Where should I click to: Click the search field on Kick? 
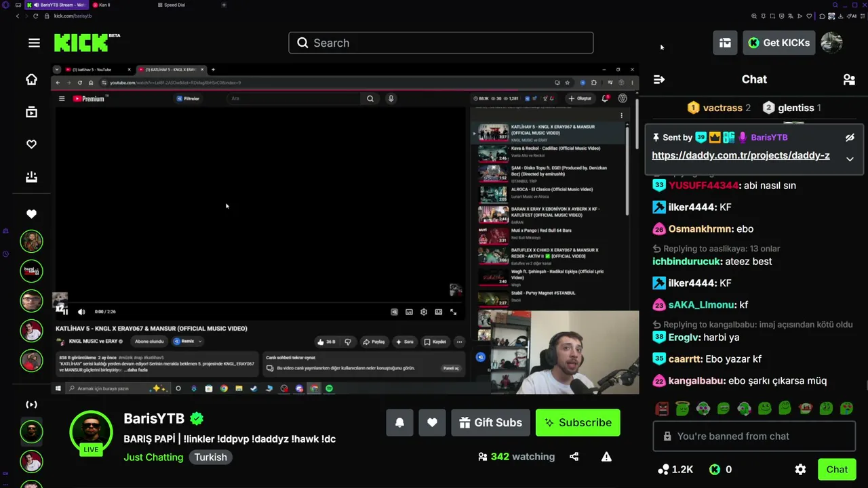(x=441, y=43)
